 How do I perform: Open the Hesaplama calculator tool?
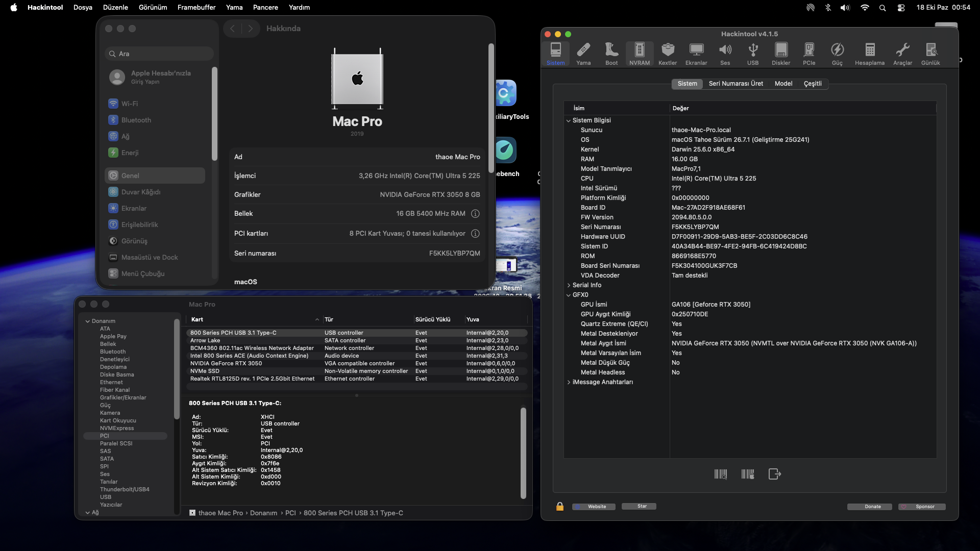[x=870, y=54]
